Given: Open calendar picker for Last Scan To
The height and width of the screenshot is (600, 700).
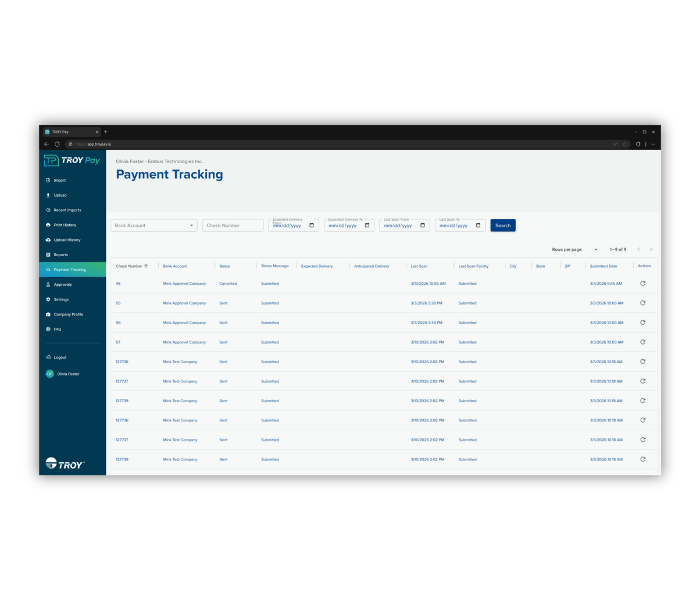Looking at the screenshot, I should tap(478, 225).
